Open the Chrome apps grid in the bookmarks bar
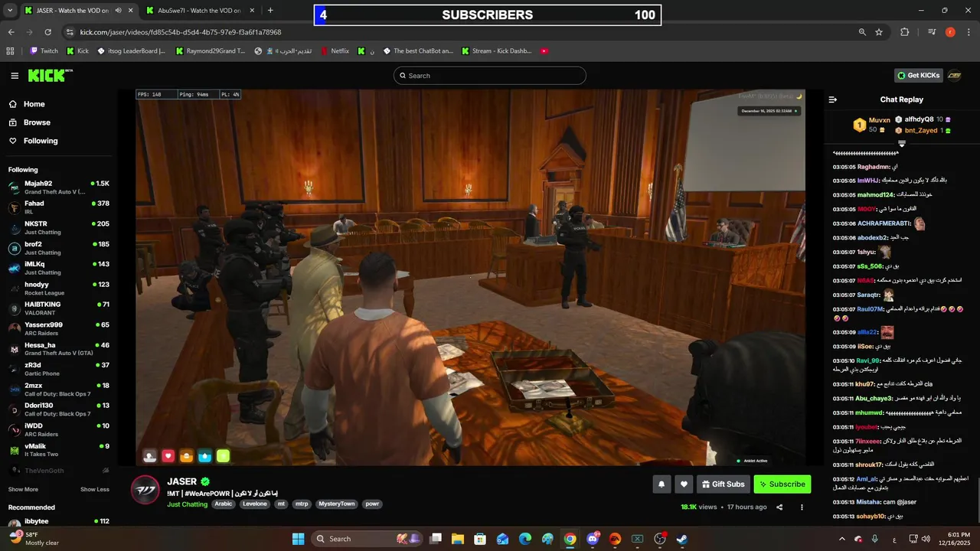 point(10,51)
